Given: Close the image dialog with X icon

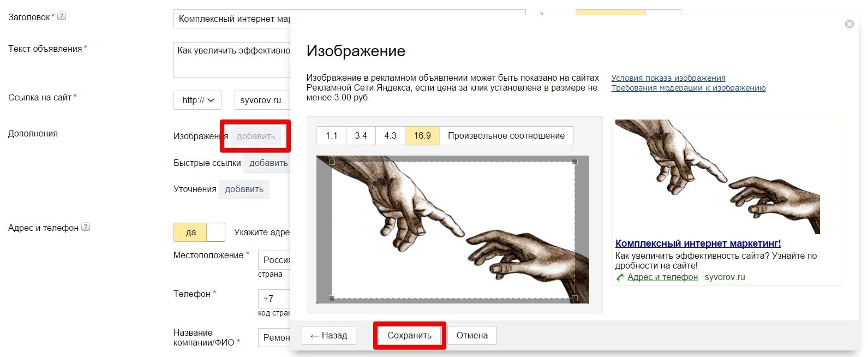Looking at the screenshot, I should click(849, 24).
